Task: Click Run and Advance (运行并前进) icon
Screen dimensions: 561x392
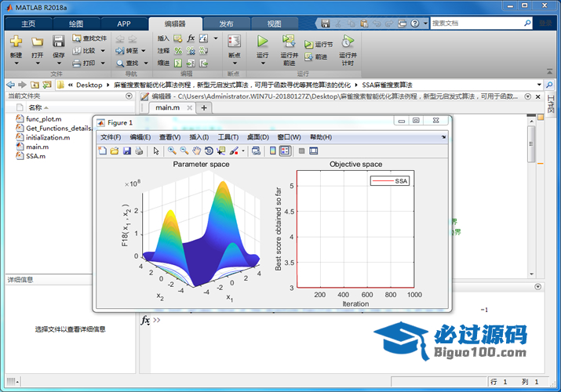Action: (x=289, y=42)
